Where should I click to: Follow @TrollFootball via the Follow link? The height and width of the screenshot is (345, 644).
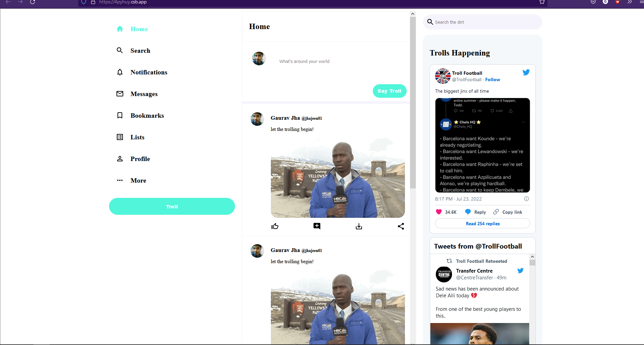pyautogui.click(x=492, y=79)
